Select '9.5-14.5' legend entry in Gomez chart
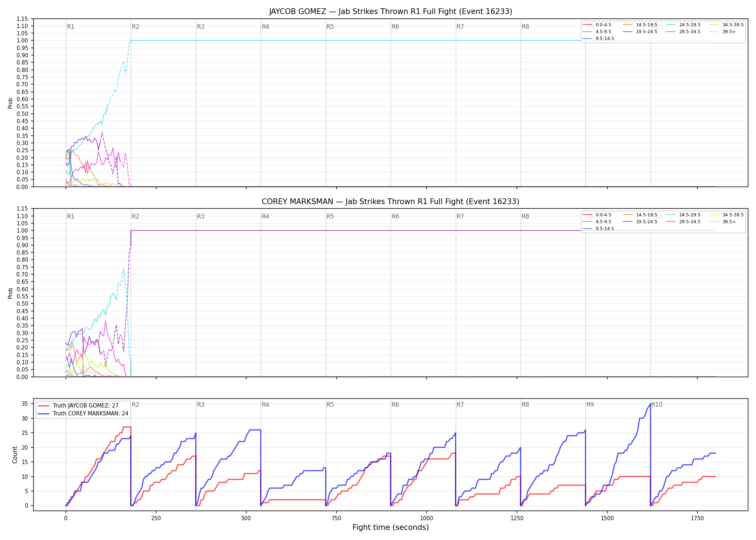The height and width of the screenshot is (540, 756). click(x=598, y=39)
